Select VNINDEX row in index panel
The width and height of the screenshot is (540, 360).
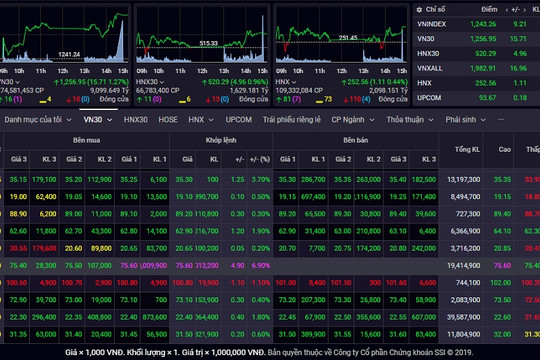tap(477, 24)
